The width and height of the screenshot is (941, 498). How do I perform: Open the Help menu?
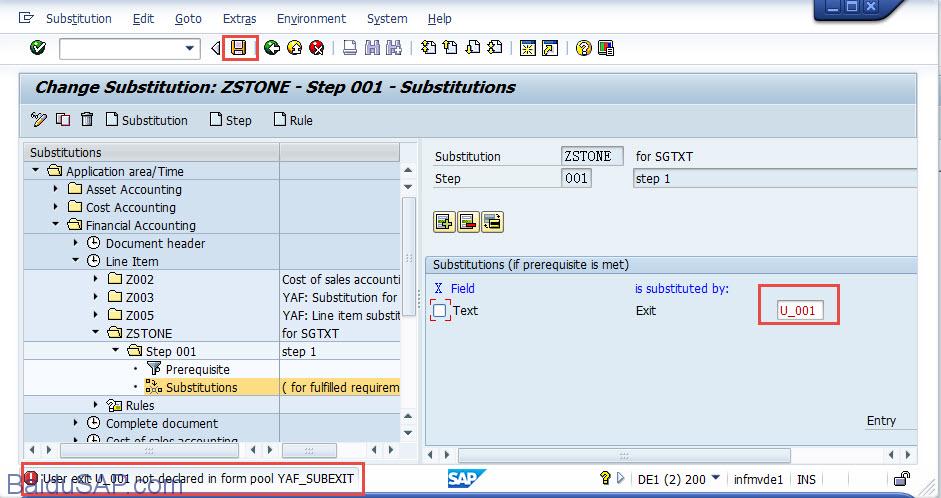click(439, 19)
